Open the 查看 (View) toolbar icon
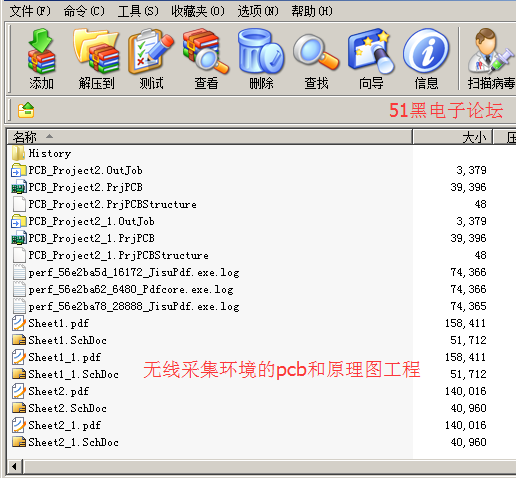 click(206, 59)
